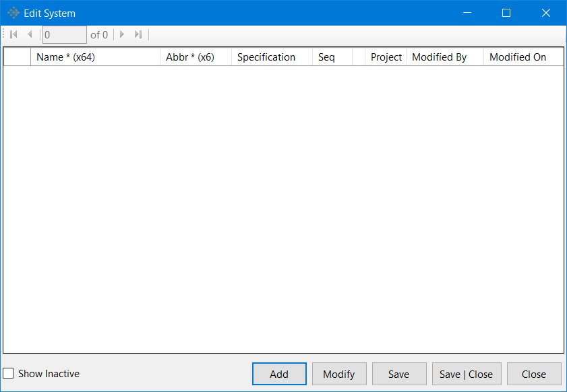Sort by the Name * (x64) column header
This screenshot has width=567, height=392.
coord(96,57)
